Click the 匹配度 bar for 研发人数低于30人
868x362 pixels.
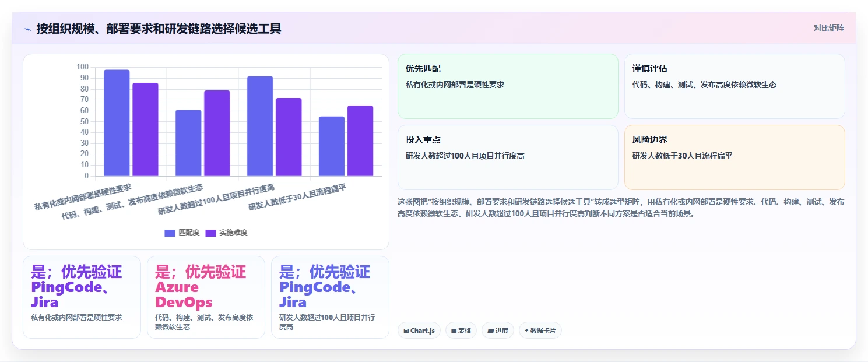[x=332, y=146]
